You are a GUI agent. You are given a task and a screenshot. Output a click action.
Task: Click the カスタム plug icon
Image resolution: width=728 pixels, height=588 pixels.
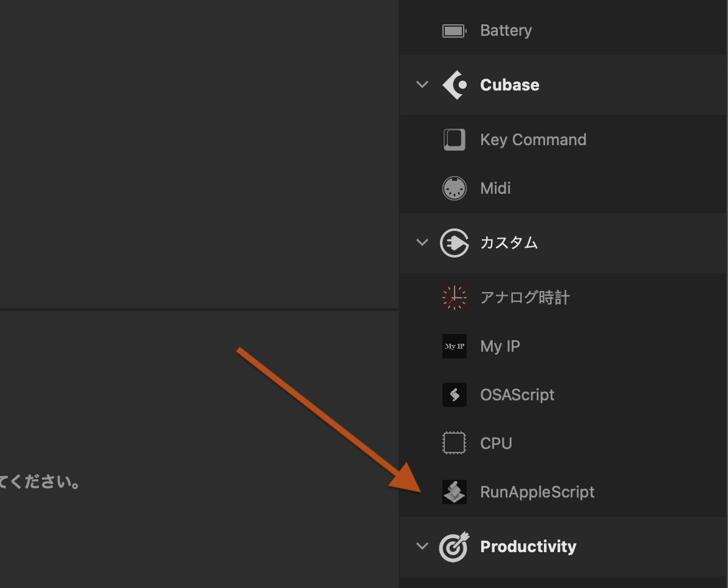[x=454, y=243]
